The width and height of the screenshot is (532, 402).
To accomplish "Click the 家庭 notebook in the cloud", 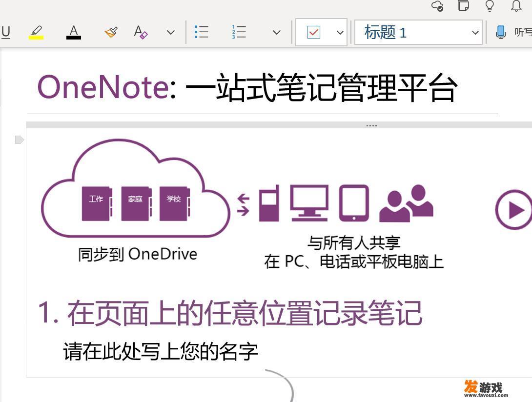I will [136, 203].
